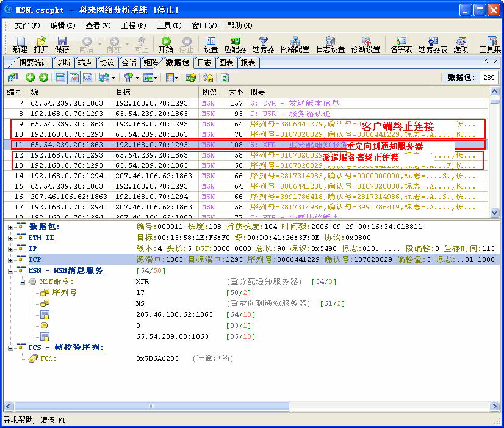The height and width of the screenshot is (428, 504).
Task: Click the refresh icon on the packet toolbar
Action: click(x=225, y=78)
